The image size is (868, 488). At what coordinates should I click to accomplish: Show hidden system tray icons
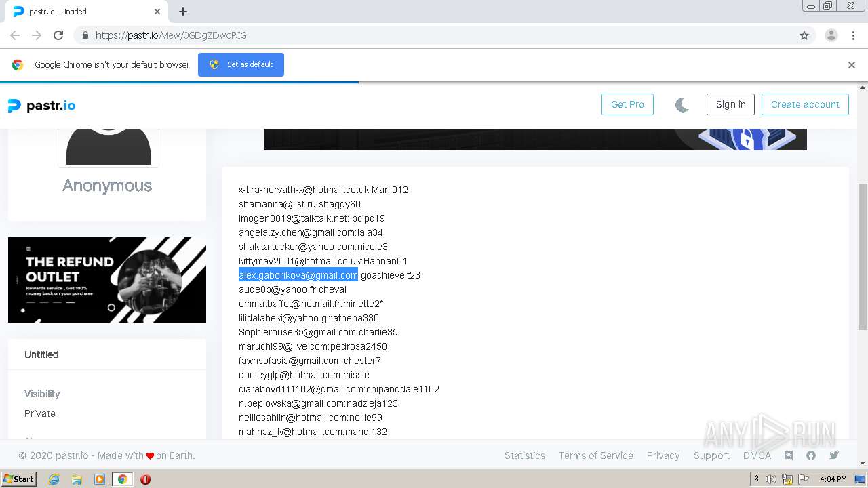757,479
